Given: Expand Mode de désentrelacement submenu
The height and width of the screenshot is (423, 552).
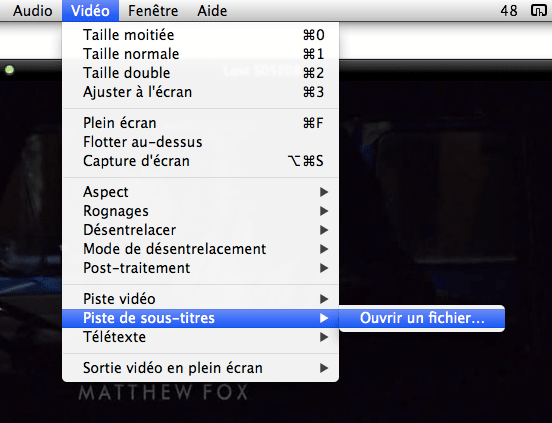Looking at the screenshot, I should pos(200,249).
